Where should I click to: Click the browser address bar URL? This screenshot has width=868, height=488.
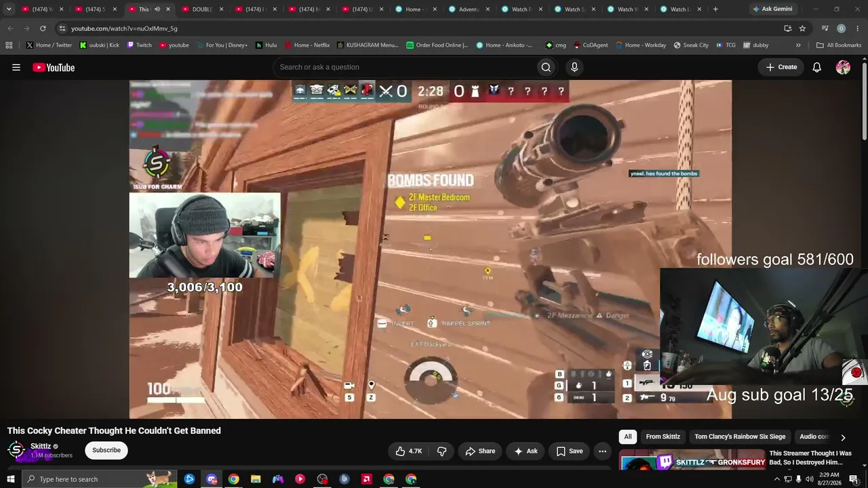coord(124,28)
